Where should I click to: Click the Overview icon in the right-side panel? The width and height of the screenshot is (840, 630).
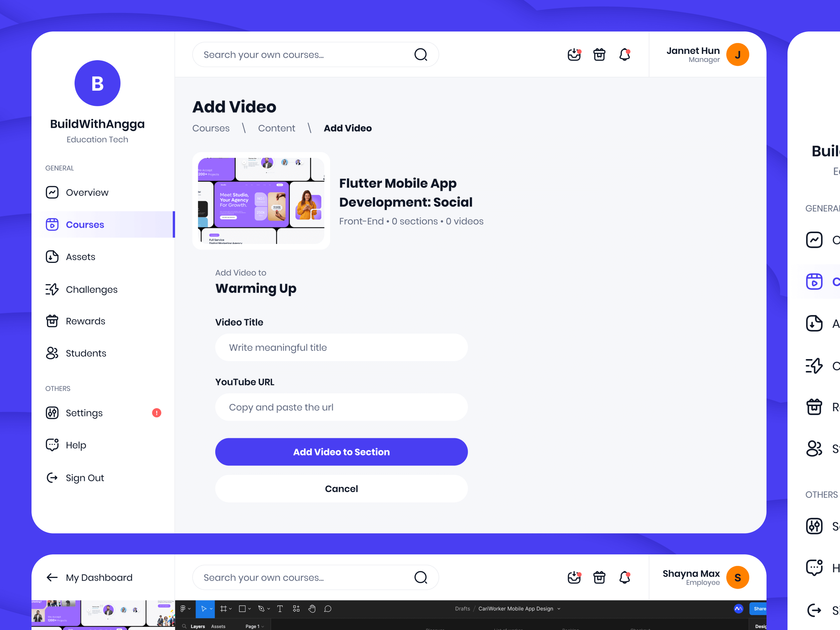tap(814, 240)
